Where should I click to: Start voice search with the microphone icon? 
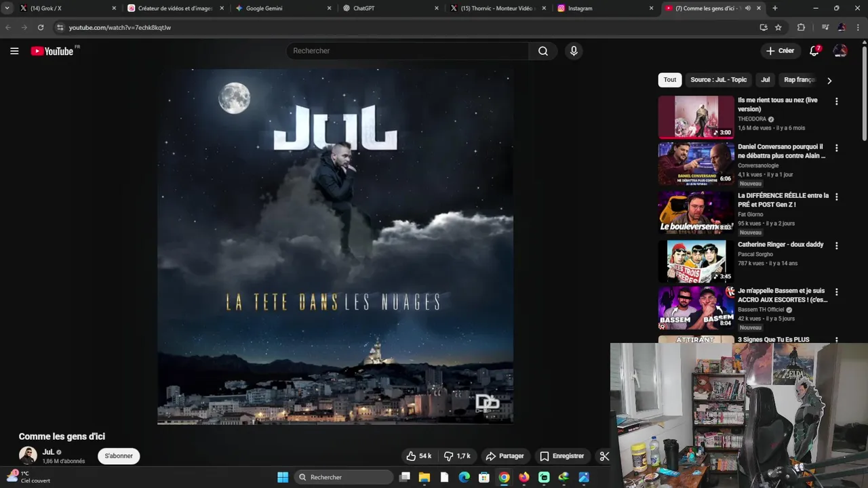pyautogui.click(x=574, y=51)
